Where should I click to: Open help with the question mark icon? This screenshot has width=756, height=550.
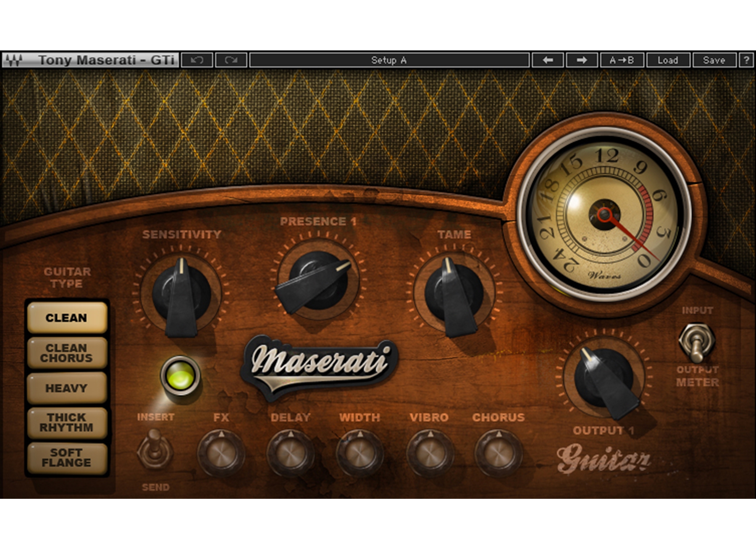[x=746, y=60]
